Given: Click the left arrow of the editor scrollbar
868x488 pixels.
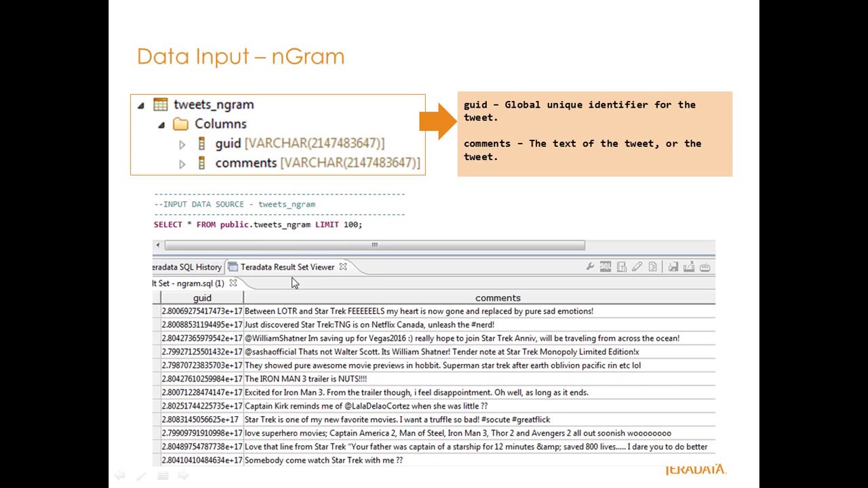Looking at the screenshot, I should tap(158, 245).
